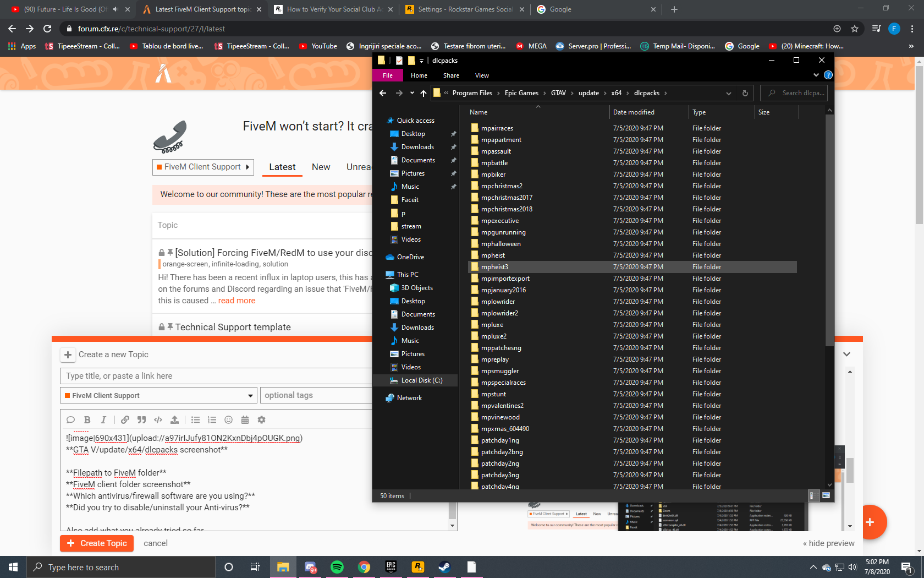Viewport: 924px width, 578px height.
Task: Refresh the dlcpacks folder view
Action: coord(745,93)
